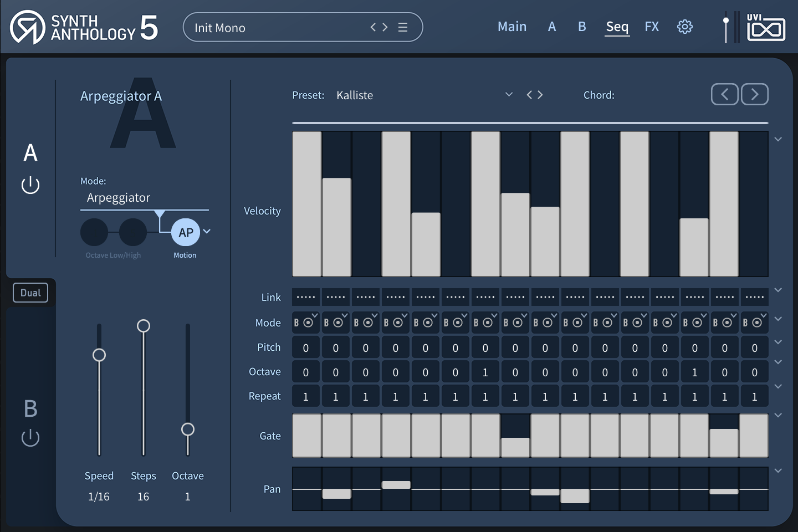798x532 pixels.
Task: Toggle link dots for step 16
Action: pos(755,297)
